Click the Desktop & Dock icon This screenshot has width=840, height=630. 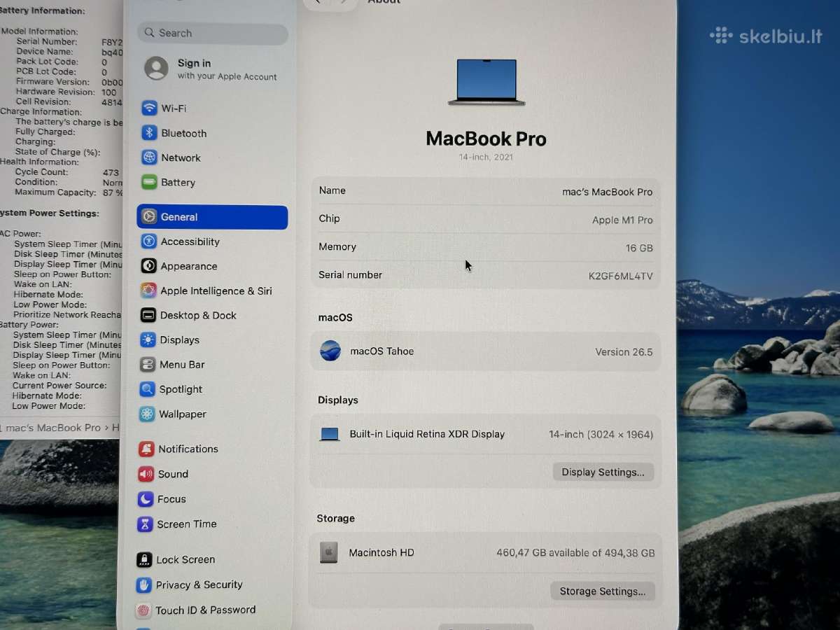pos(148,315)
